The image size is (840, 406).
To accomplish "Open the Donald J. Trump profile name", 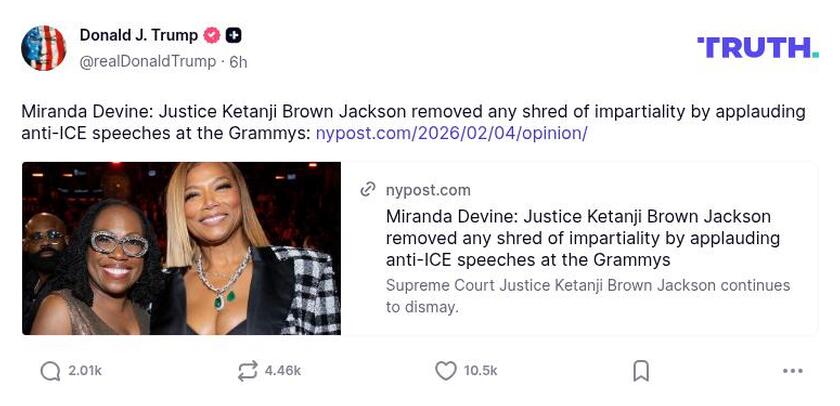I will 138,36.
